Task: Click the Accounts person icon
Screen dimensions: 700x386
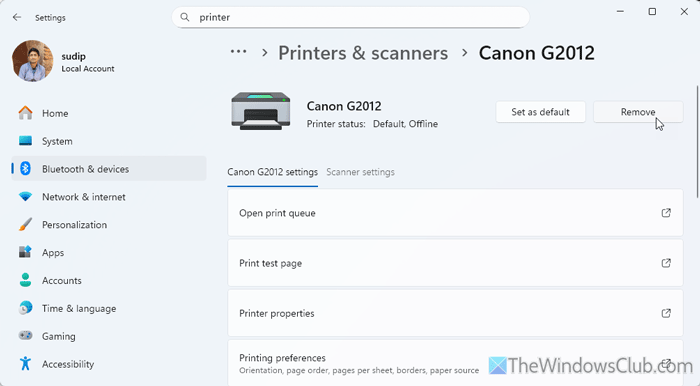Action: (25, 280)
